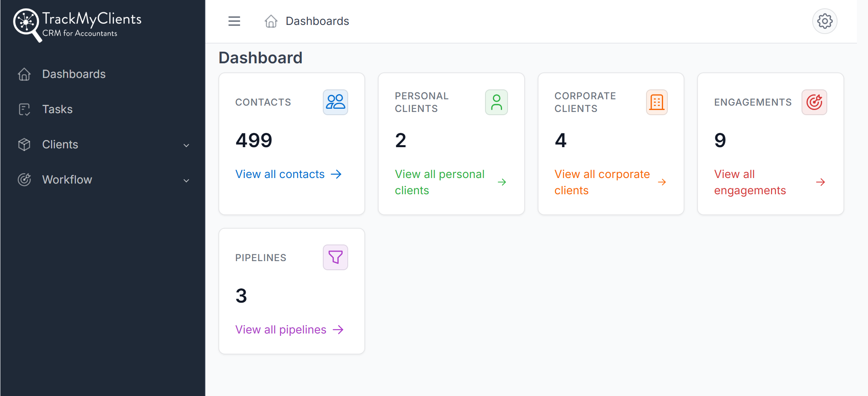Click the Dashboards house icon in sidebar
The image size is (868, 396).
pos(24,74)
